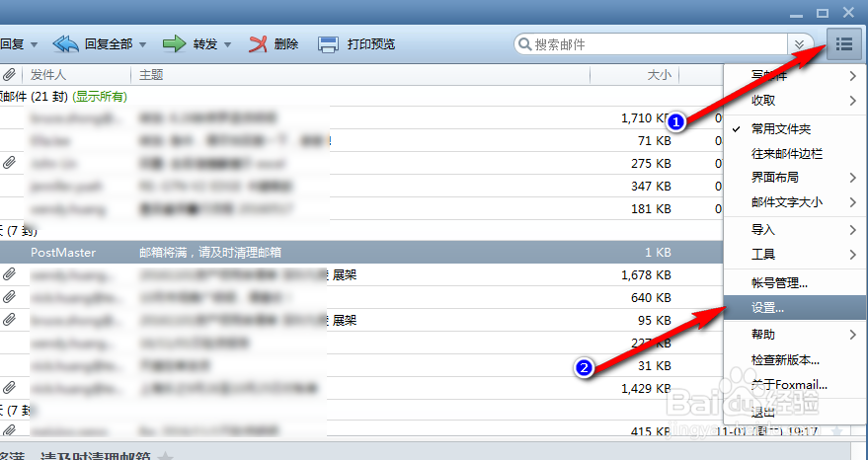
Task: Click the 打印预览 toolbar button label
Action: click(371, 44)
